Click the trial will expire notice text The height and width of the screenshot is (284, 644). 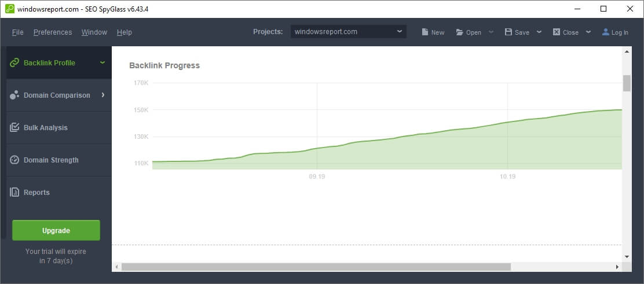(x=56, y=256)
